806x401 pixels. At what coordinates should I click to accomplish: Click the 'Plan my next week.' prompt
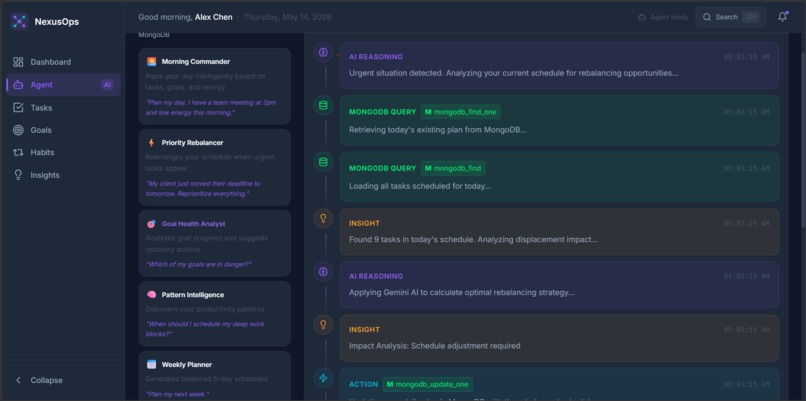click(178, 394)
